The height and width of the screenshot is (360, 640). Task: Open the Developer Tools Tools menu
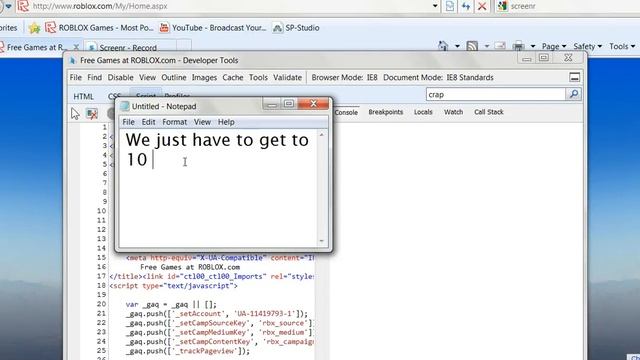258,77
